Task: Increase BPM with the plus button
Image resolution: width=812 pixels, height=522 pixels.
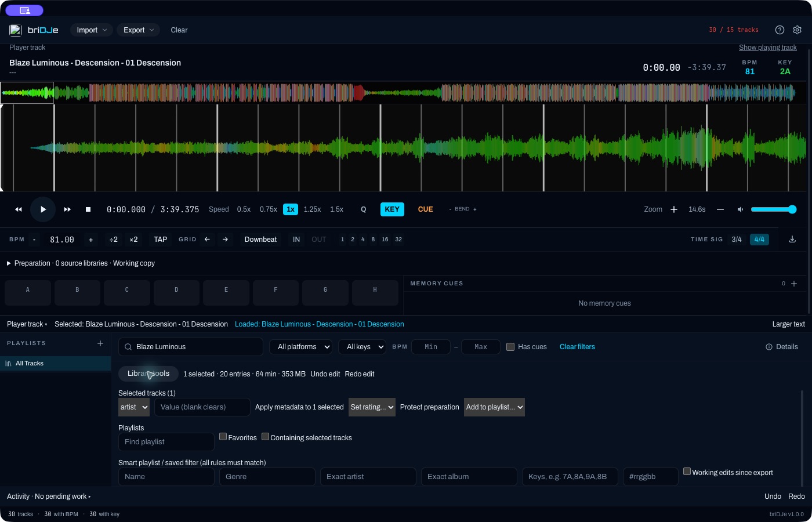Action: tap(90, 240)
